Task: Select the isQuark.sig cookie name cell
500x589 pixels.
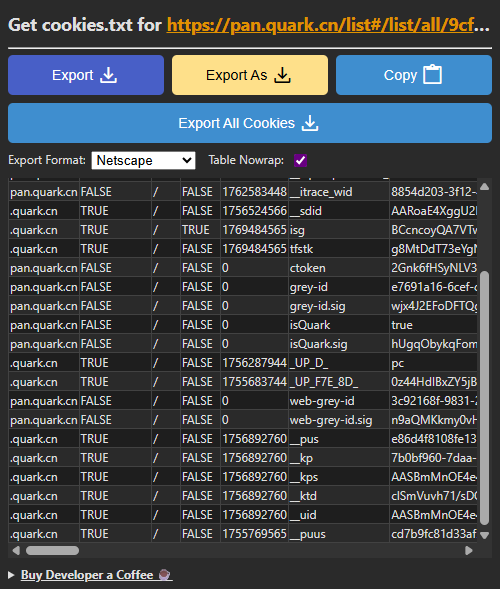Action: click(339, 344)
